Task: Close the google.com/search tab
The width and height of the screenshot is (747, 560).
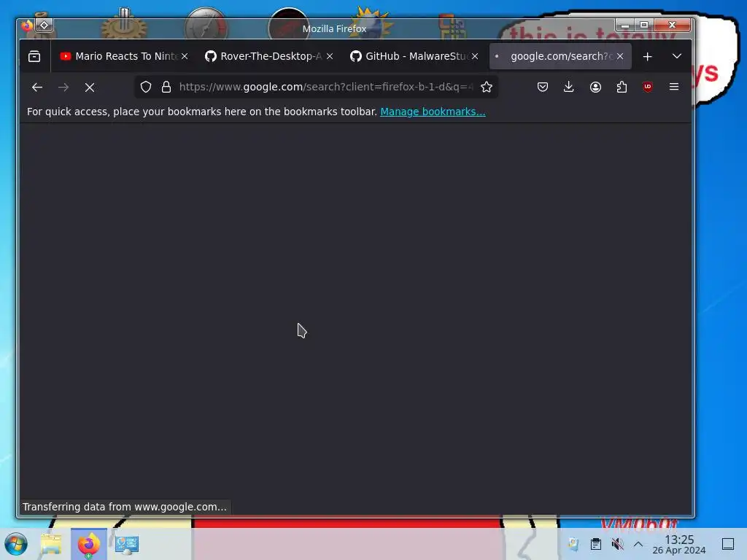Action: 620,56
